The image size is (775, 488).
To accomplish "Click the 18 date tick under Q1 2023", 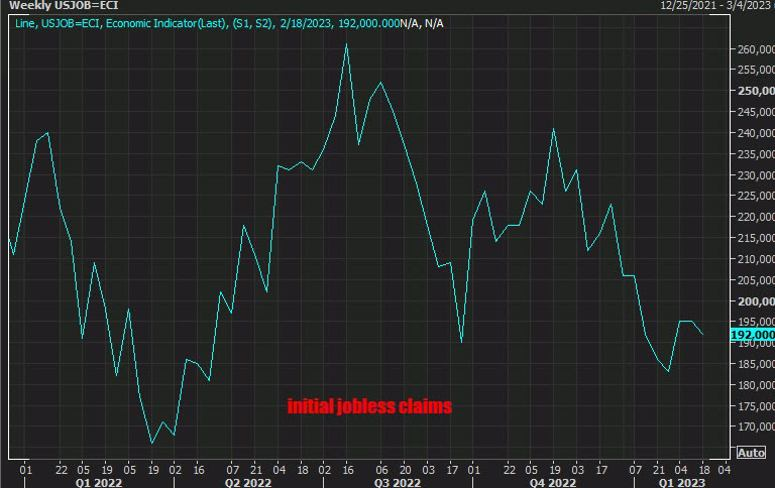I will pyautogui.click(x=703, y=467).
